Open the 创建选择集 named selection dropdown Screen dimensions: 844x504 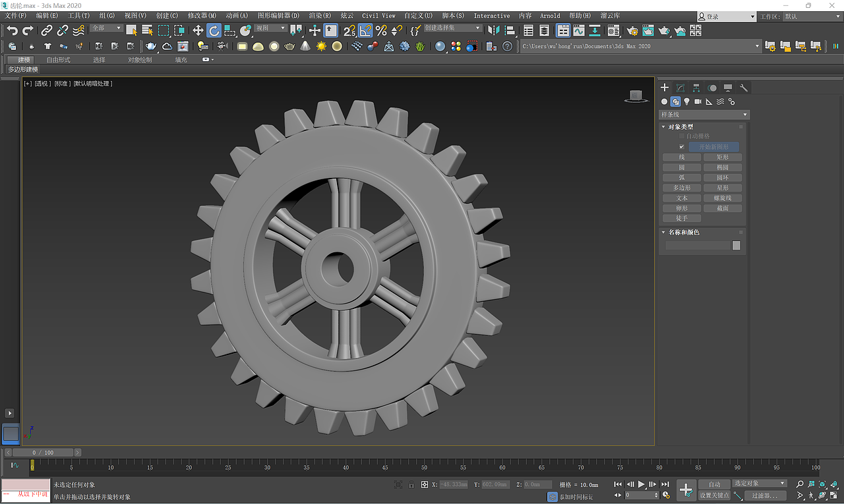click(453, 28)
